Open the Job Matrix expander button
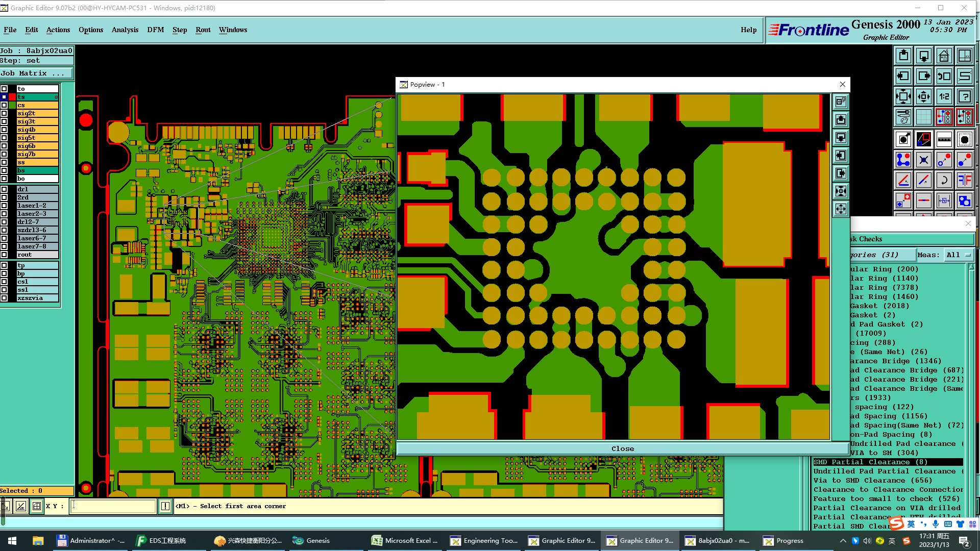980x551 pixels. [36, 73]
